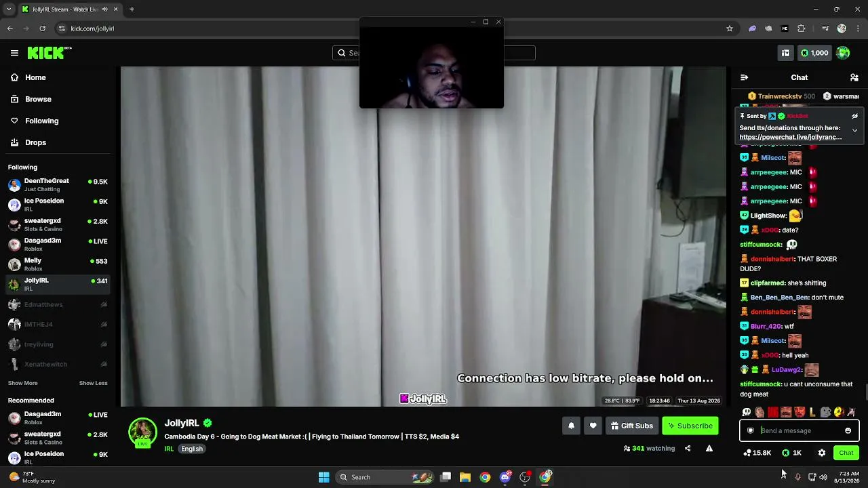Turn on notifications with the bell button
868x488 pixels.
coord(571,426)
